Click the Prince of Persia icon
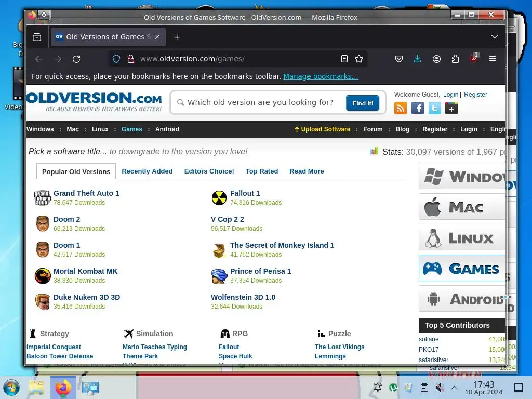 tap(219, 276)
